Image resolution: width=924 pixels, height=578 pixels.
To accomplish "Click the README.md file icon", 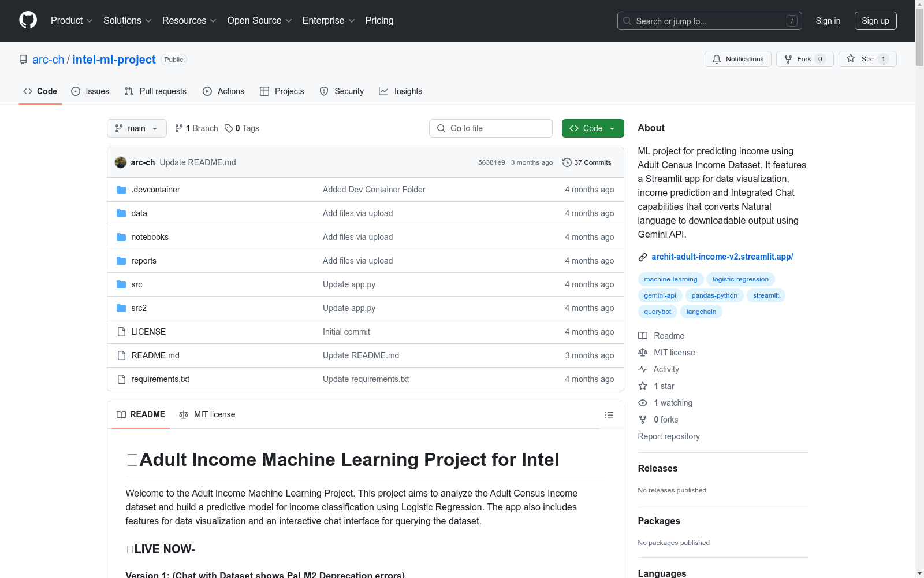I will tap(121, 355).
